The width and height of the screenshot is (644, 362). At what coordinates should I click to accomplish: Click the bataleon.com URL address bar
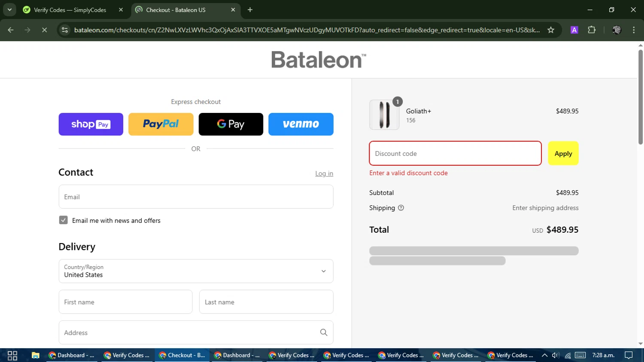[307, 30]
